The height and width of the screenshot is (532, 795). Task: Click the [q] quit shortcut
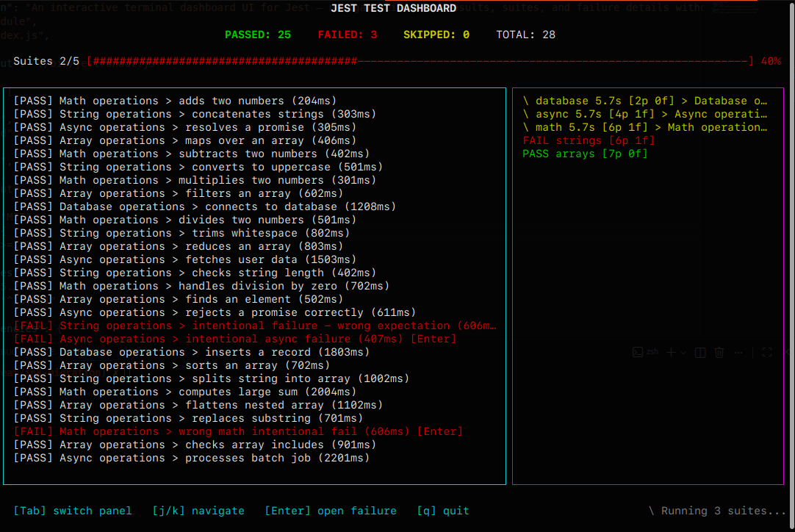pyautogui.click(x=443, y=511)
